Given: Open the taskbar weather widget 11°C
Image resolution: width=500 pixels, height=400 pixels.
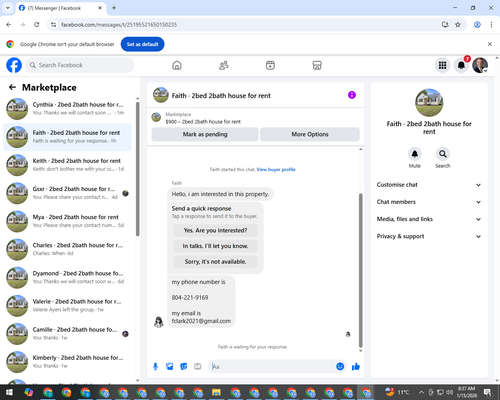Looking at the screenshot, I should point(397,392).
